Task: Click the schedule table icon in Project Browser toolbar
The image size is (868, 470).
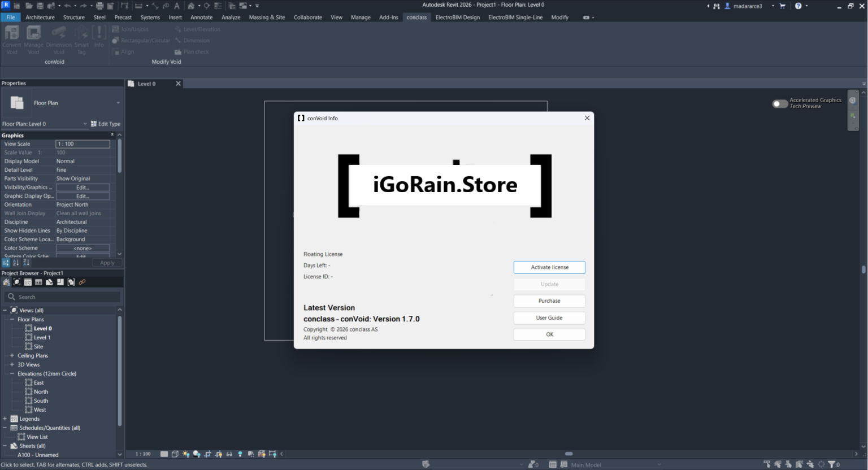Action: (x=38, y=282)
